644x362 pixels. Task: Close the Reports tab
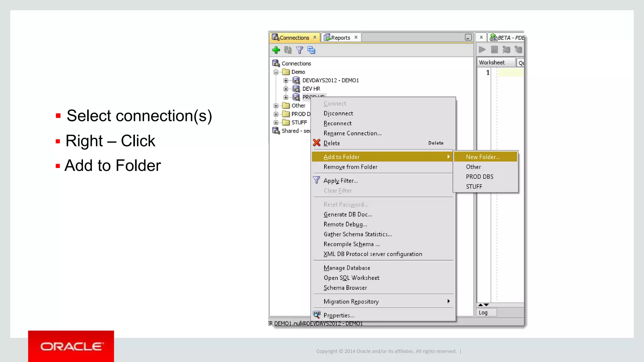[356, 37]
